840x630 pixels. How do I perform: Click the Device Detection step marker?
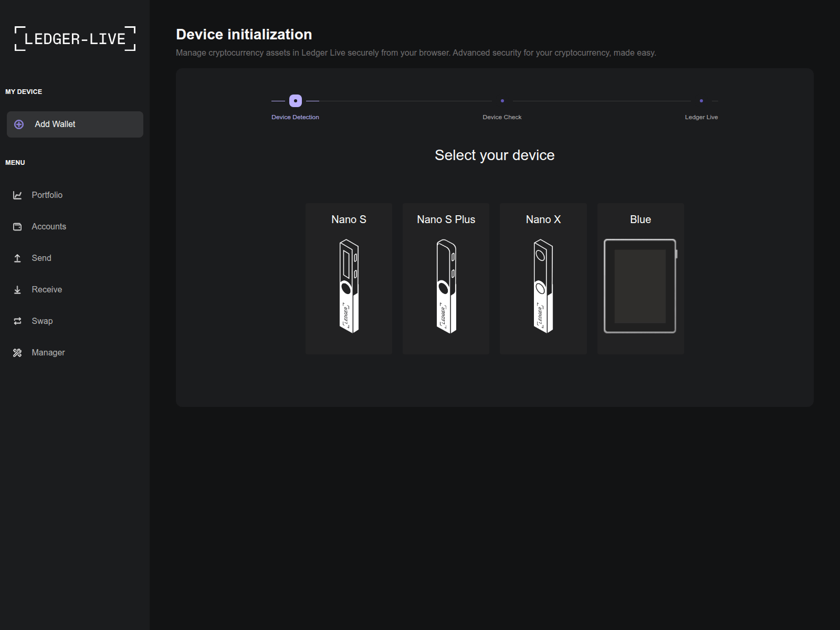[x=296, y=101]
